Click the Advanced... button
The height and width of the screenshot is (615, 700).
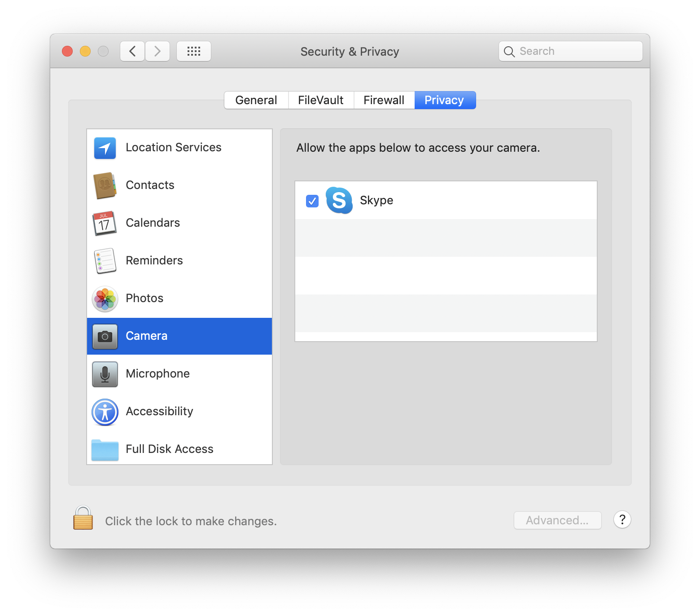pyautogui.click(x=557, y=520)
